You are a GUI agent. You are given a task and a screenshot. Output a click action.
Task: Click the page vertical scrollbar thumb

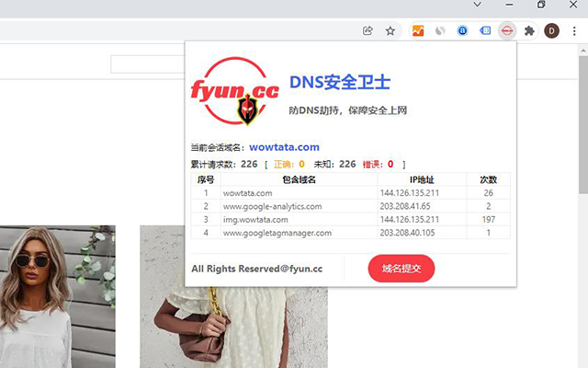(x=583, y=125)
